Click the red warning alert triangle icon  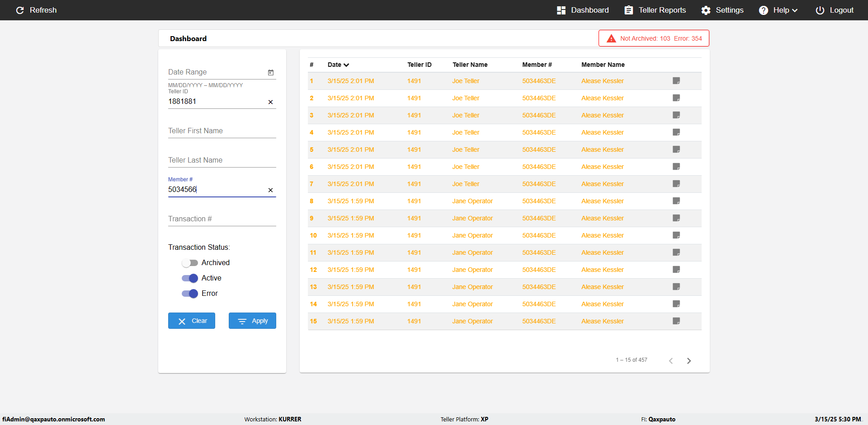pyautogui.click(x=611, y=38)
